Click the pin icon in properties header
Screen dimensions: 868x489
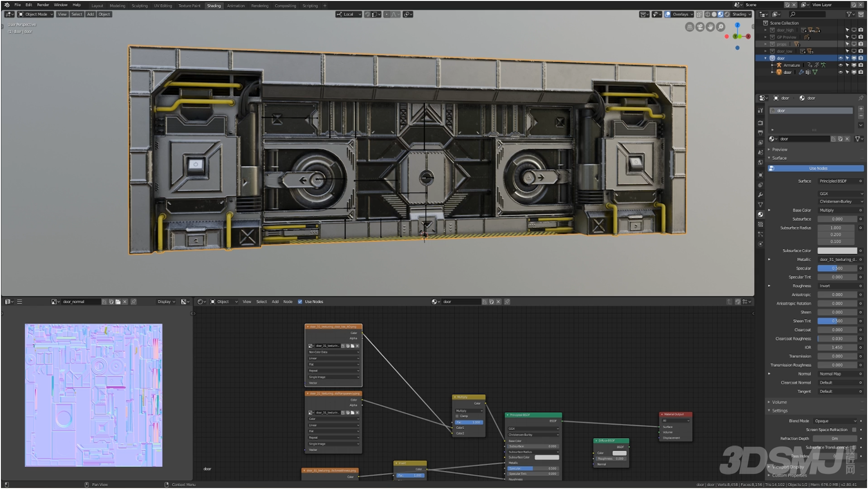[x=860, y=98]
